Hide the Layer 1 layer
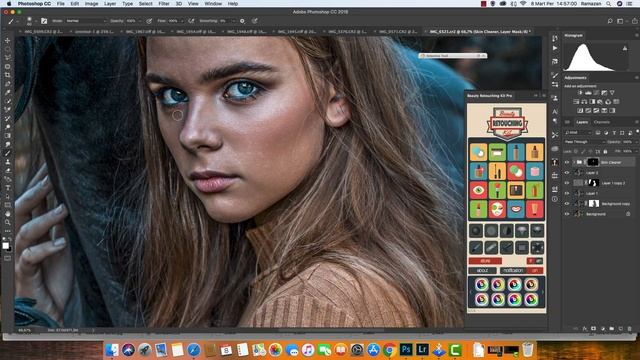 point(567,193)
